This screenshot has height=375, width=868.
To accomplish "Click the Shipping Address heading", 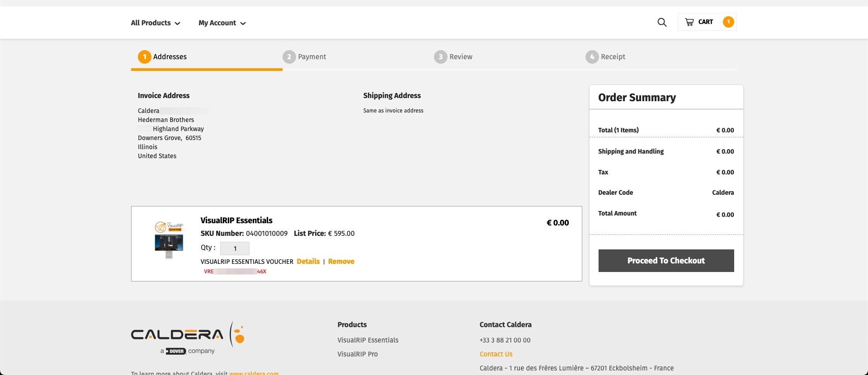I will 392,96.
